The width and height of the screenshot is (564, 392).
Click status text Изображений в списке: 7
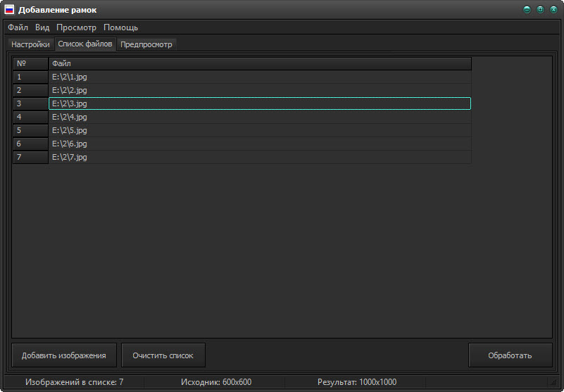click(x=75, y=382)
